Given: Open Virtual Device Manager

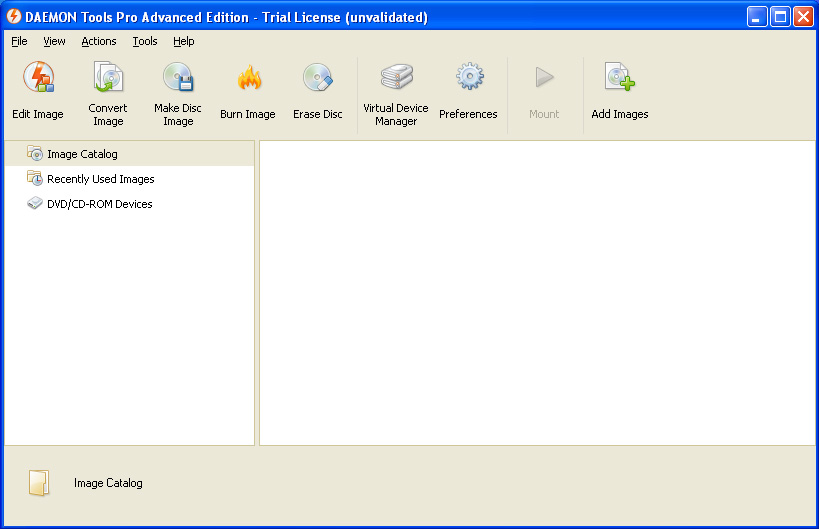Looking at the screenshot, I should coord(396,93).
